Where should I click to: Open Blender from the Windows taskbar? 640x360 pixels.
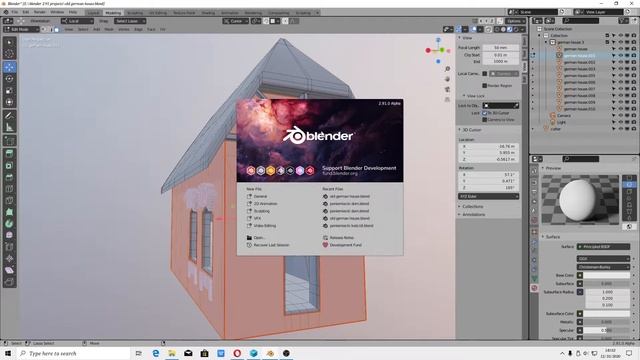click(x=270, y=353)
